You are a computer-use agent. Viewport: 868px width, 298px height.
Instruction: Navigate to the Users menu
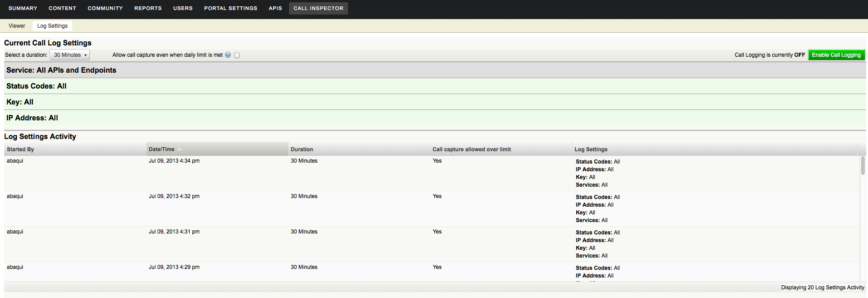pos(183,8)
